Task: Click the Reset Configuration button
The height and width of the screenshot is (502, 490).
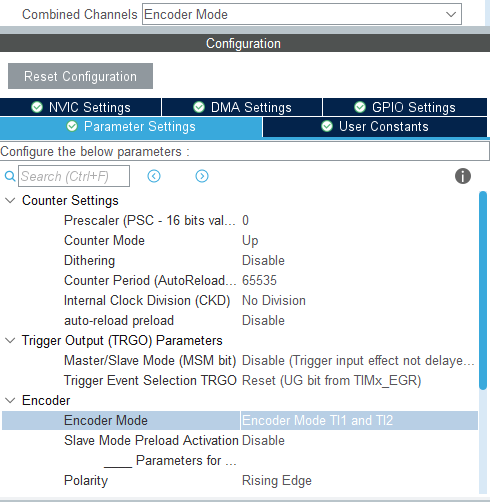Action: (80, 76)
